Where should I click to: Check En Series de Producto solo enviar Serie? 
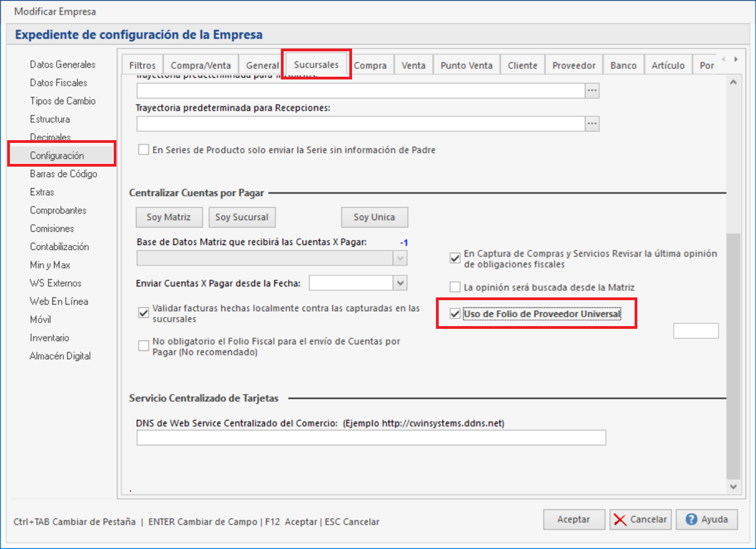pos(144,150)
